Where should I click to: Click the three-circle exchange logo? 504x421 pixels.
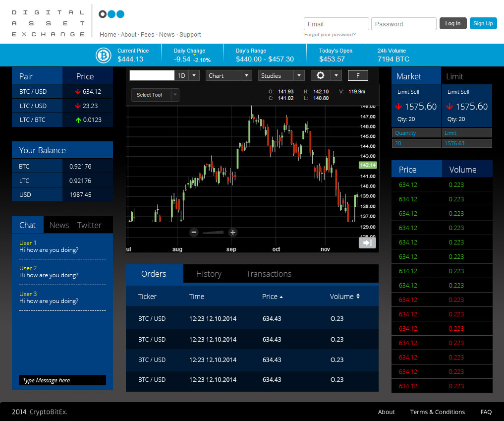click(x=112, y=14)
